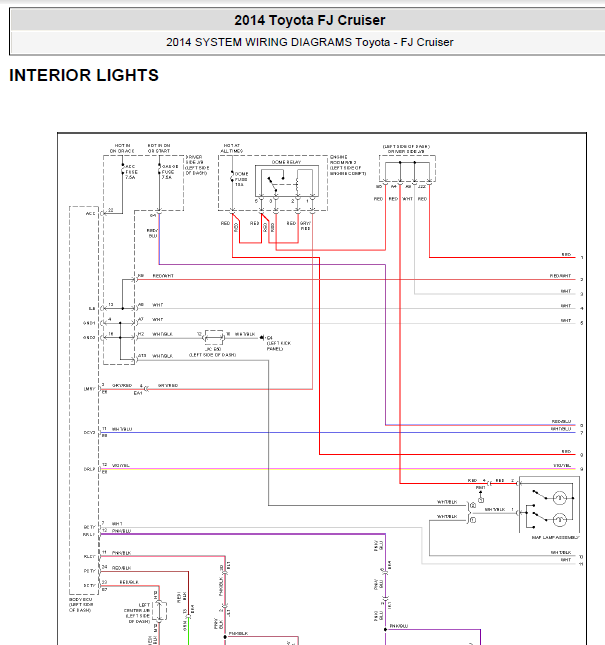The width and height of the screenshot is (605, 645).
Task: Click the "BODY ECU (LEFT SIDE OF DASH)" caption
Action: (81, 605)
